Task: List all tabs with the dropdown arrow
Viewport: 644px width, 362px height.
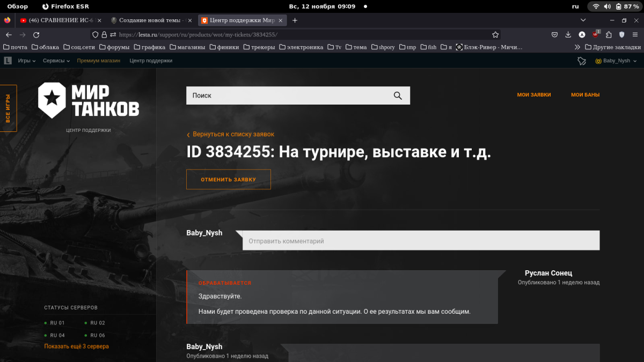Action: click(x=583, y=20)
